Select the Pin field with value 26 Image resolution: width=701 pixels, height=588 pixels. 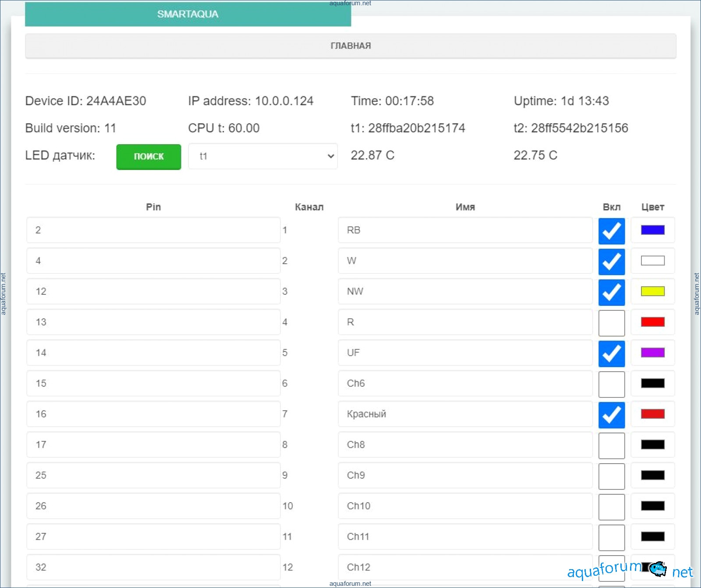point(153,506)
